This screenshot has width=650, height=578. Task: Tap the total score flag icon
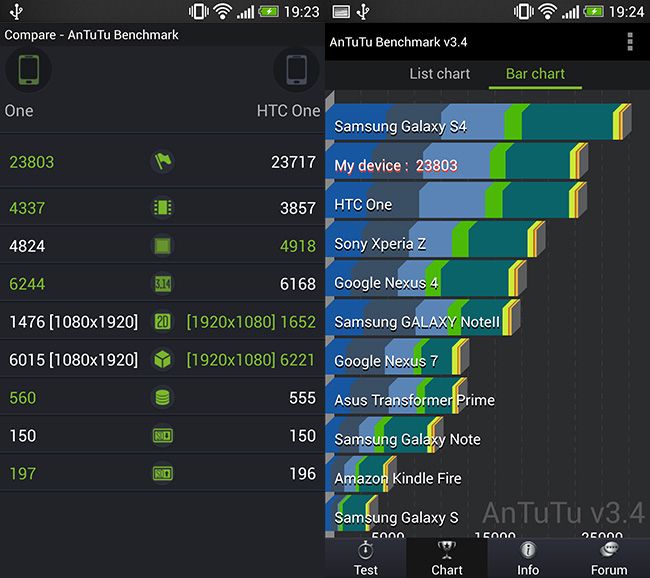coord(162,162)
